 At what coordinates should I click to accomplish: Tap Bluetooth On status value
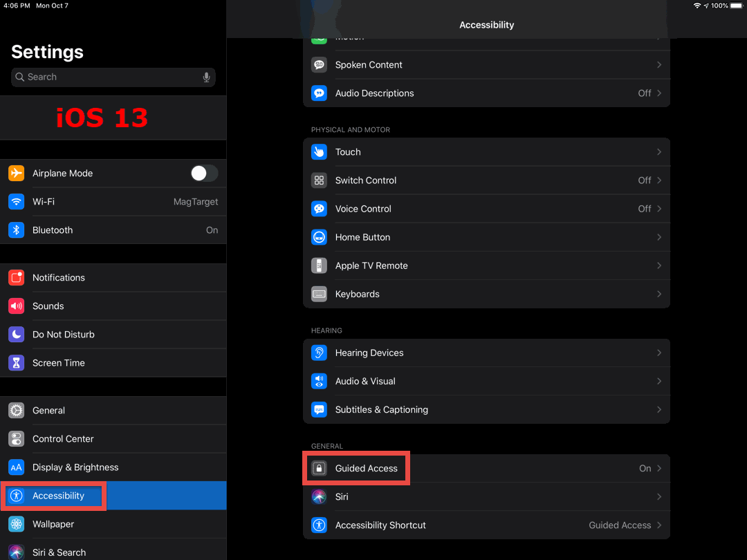tap(212, 230)
